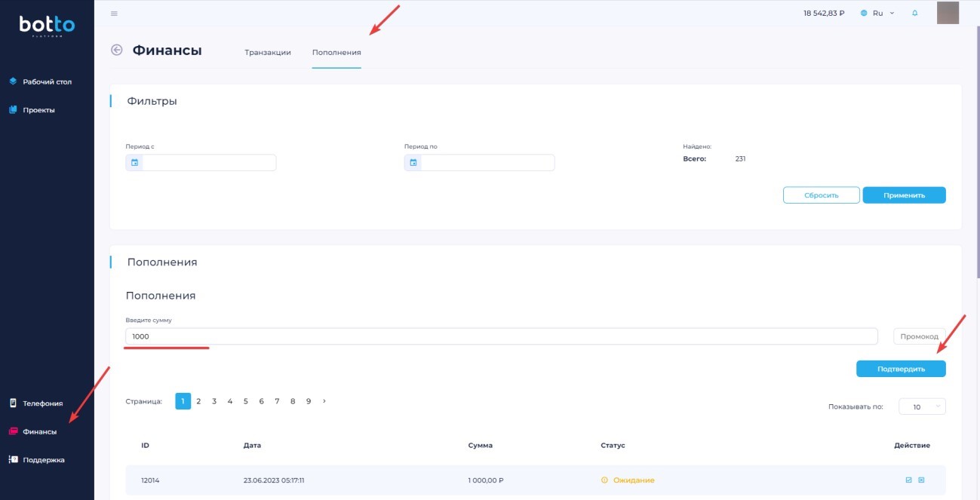980x500 pixels.
Task: Click the Сбросить filter button
Action: tap(821, 195)
